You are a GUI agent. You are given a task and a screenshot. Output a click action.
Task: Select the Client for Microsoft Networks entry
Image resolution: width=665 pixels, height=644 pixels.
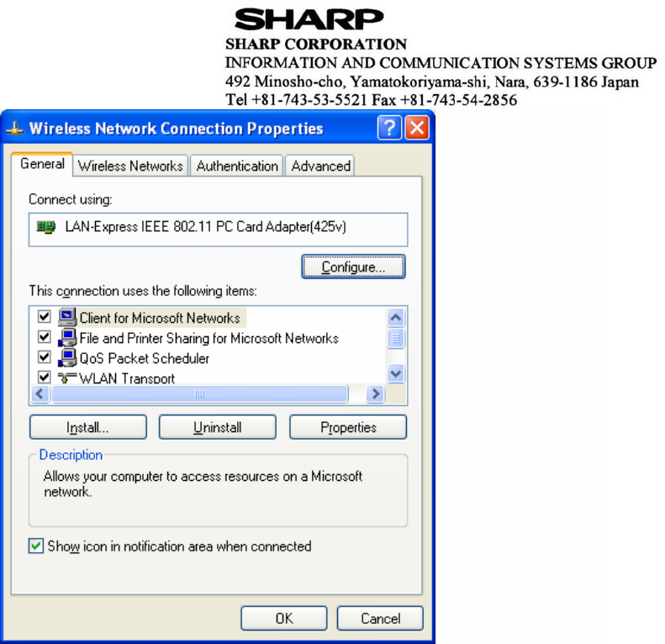point(160,318)
